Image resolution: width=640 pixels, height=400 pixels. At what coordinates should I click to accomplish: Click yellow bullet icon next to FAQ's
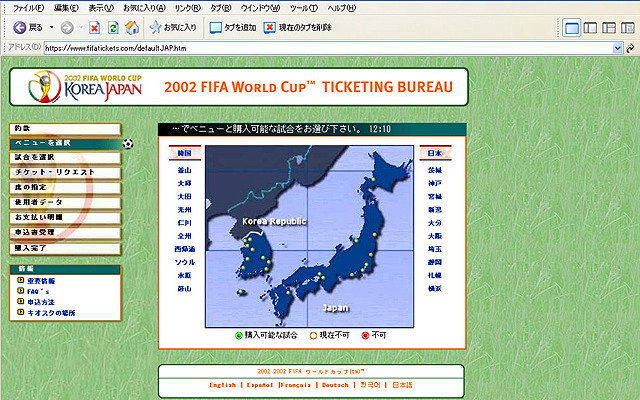20,291
